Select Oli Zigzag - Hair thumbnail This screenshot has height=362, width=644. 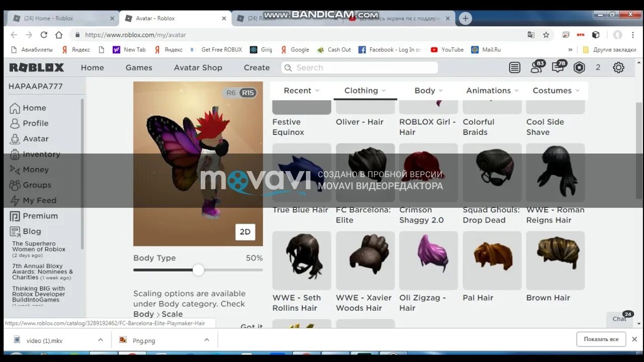coord(429,260)
